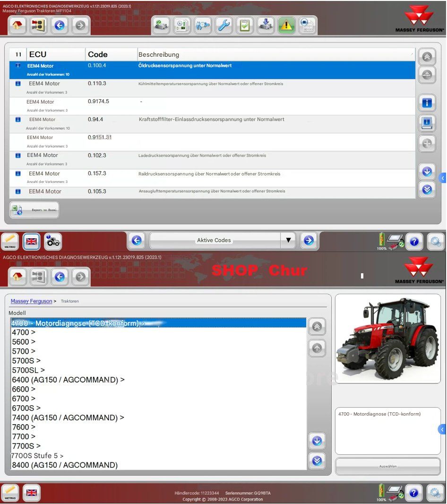This screenshot has width=447, height=504.
Task: Click the binary data toolbar icon
Action: tap(307, 25)
